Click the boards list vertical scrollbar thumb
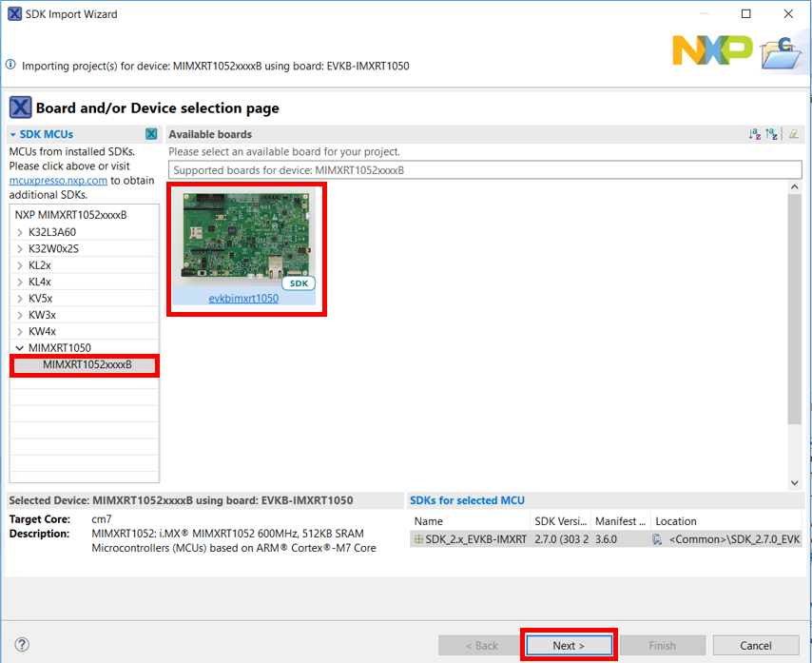Screen dimensions: 812x663 tap(794, 309)
